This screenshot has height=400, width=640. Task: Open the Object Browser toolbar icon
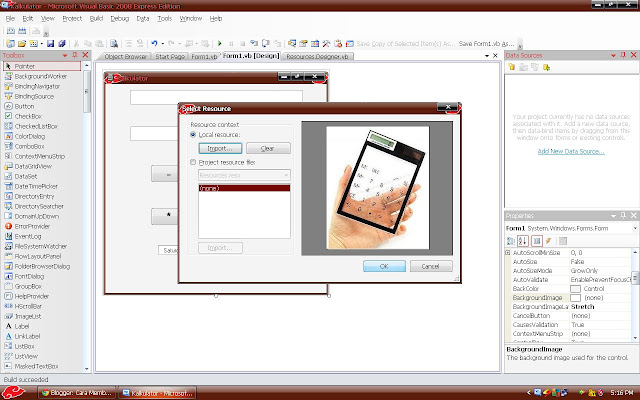[315, 43]
